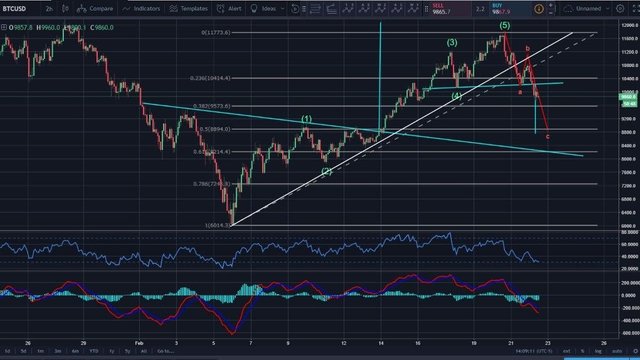The height and width of the screenshot is (360, 640).
Task: Select the 1d date range
Action: pyautogui.click(x=7, y=351)
